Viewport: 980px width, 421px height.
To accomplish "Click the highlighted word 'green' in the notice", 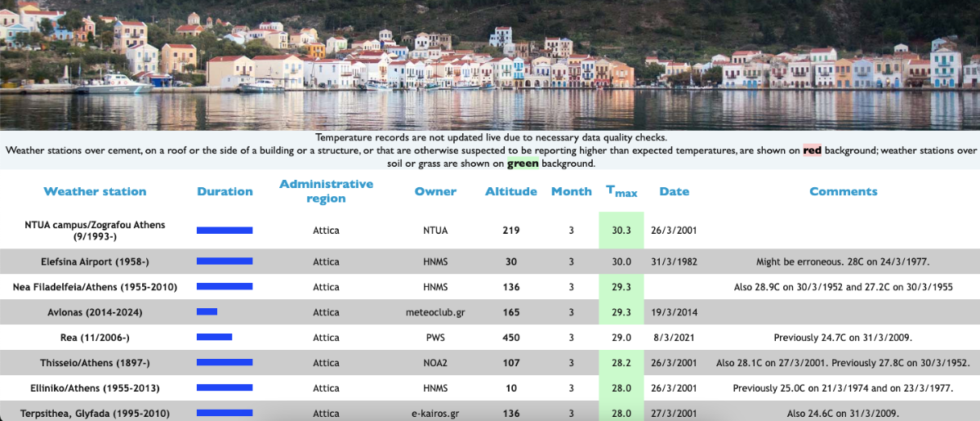I will [x=523, y=163].
